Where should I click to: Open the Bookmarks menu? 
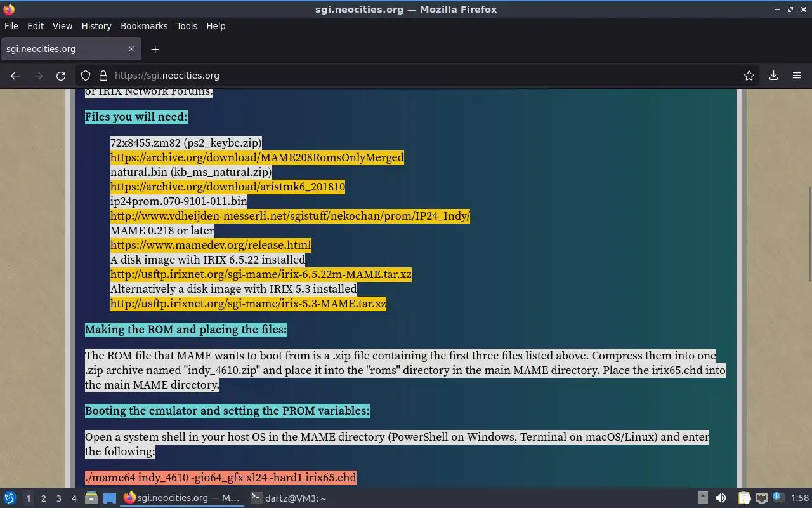click(x=144, y=26)
